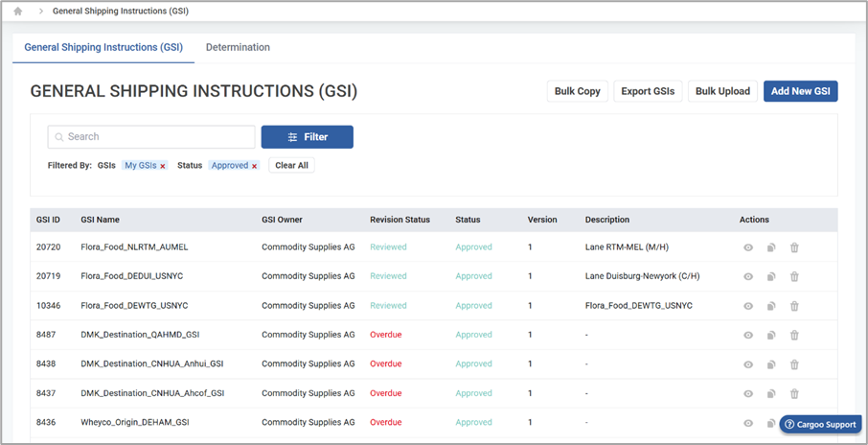Click GSI ID 10346 cell
The height and width of the screenshot is (445, 868).
[x=48, y=305]
